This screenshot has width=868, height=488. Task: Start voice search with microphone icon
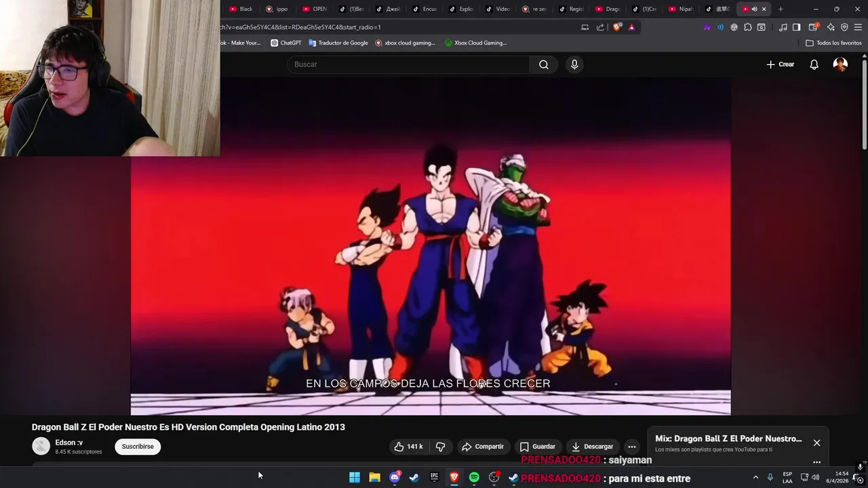point(574,64)
